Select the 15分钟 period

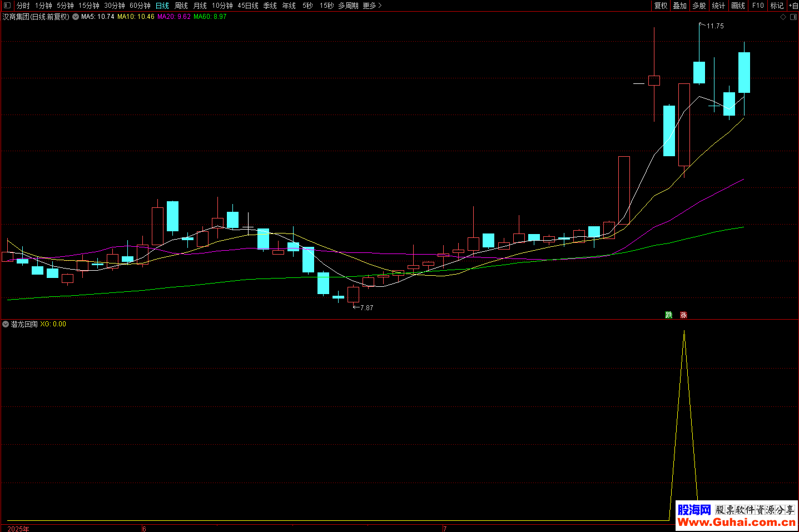[88, 6]
